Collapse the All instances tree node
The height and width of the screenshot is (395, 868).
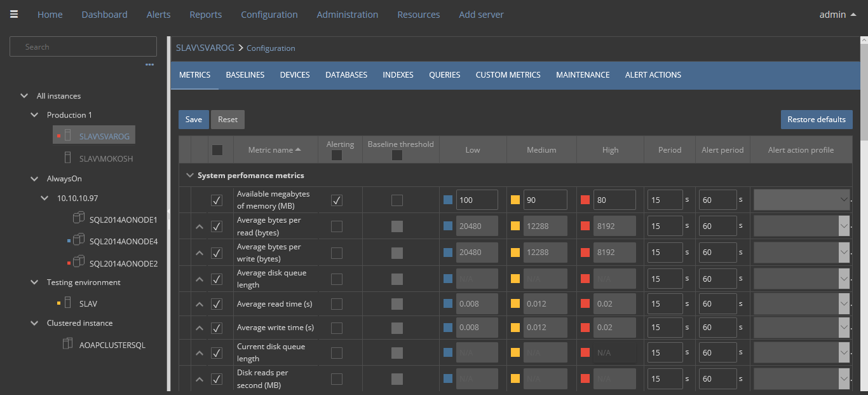24,95
